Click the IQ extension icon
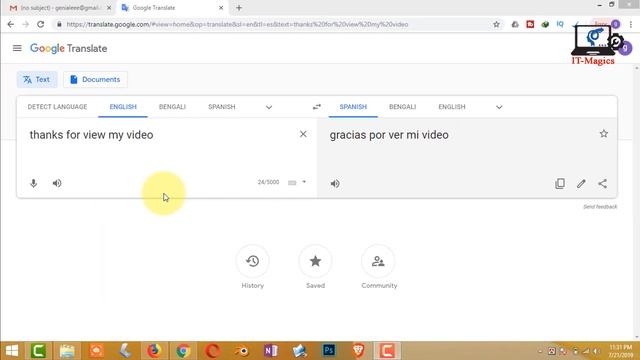640x360 pixels. coord(560,24)
